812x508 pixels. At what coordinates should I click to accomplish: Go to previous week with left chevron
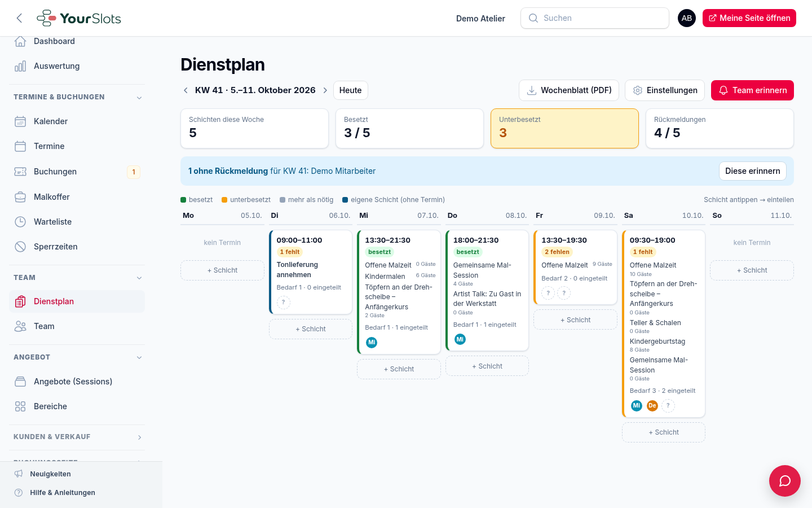(186, 90)
